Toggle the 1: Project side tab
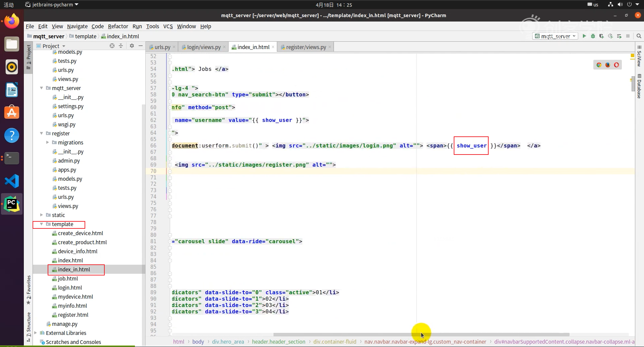This screenshot has height=347, width=644. coord(29,57)
